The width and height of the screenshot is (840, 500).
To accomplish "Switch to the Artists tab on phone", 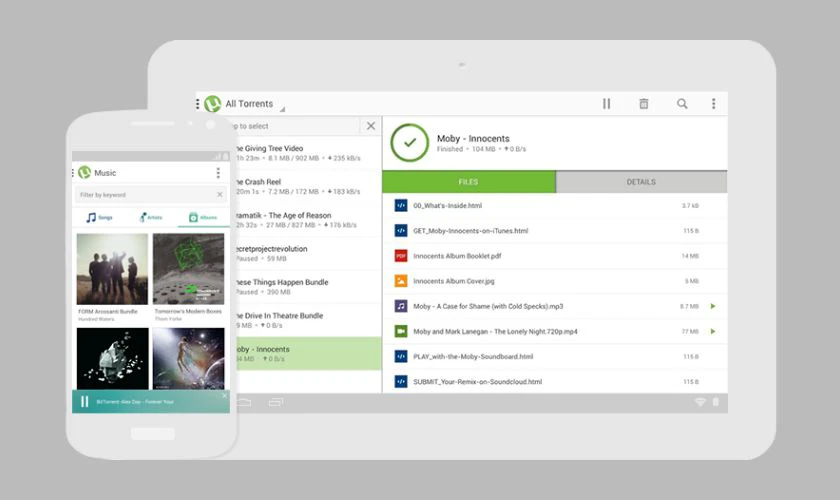I will 151,217.
